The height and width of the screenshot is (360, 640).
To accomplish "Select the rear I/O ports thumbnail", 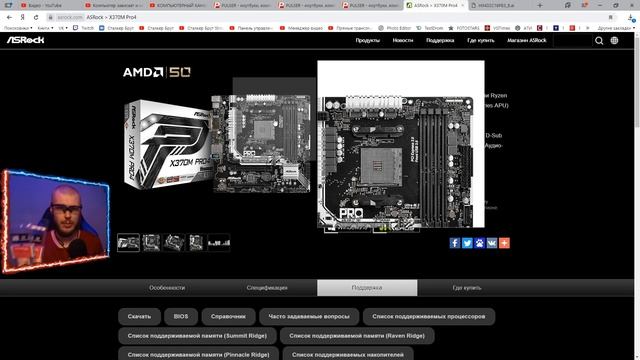I will click(219, 242).
